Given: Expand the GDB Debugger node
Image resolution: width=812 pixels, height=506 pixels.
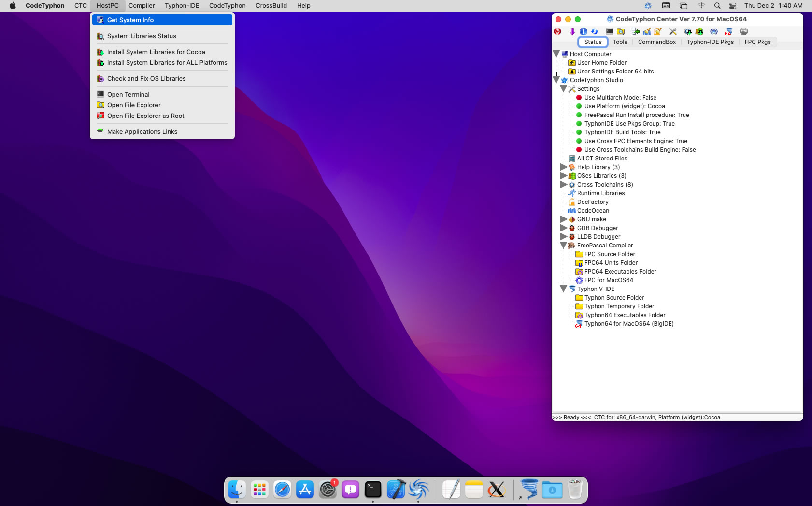Looking at the screenshot, I should pos(564,228).
